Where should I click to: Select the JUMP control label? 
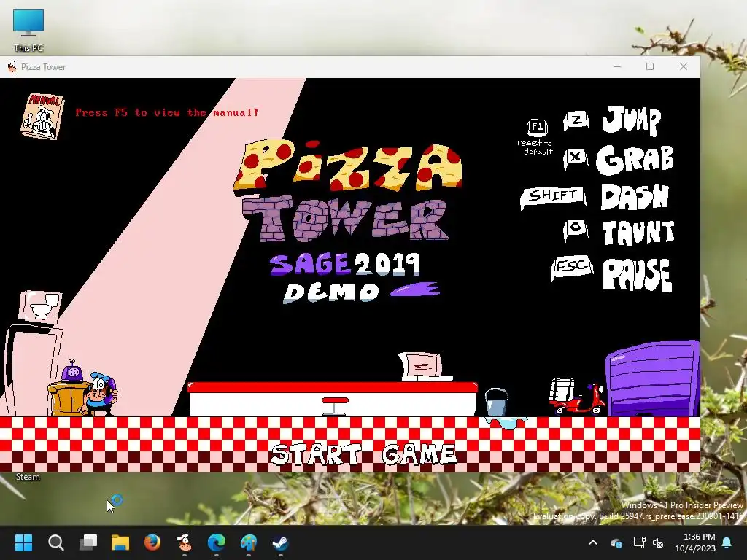(632, 120)
